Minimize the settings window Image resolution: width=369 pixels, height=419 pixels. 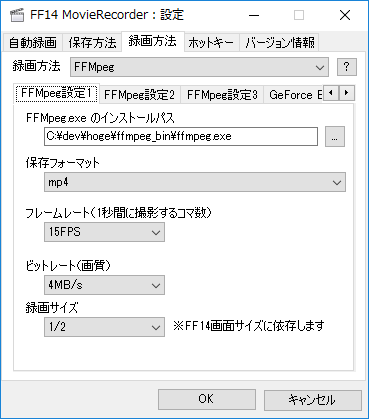click(x=254, y=15)
